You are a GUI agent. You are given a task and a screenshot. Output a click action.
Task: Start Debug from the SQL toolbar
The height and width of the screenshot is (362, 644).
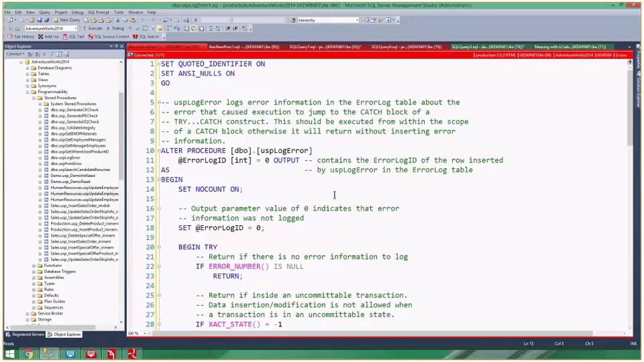tap(116, 28)
